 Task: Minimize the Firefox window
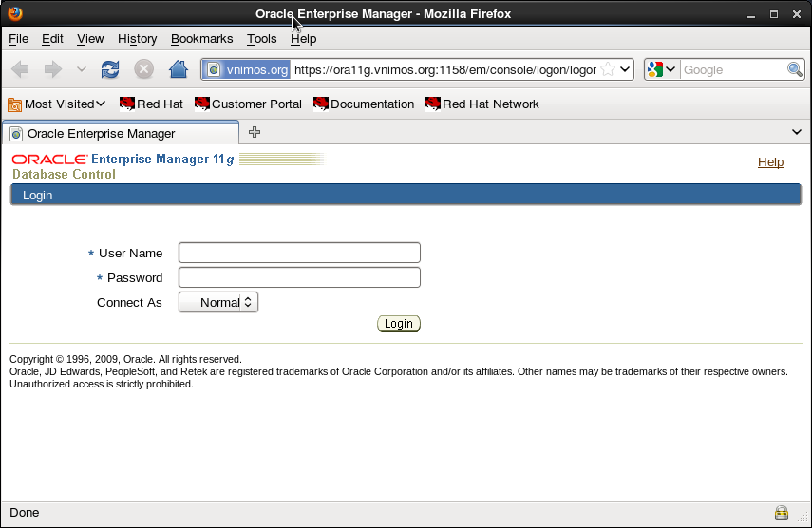[751, 14]
